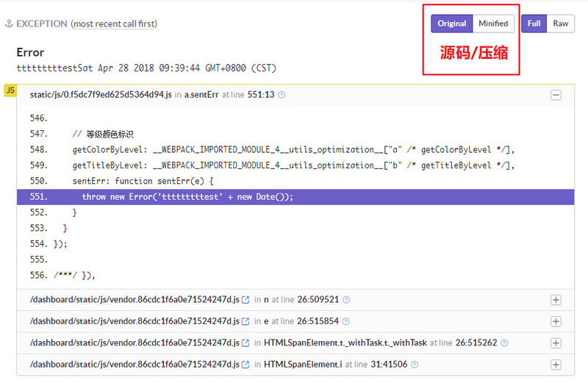Open external link for vendor file 'in n'
The width and height of the screenshot is (588, 383).
coord(245,300)
